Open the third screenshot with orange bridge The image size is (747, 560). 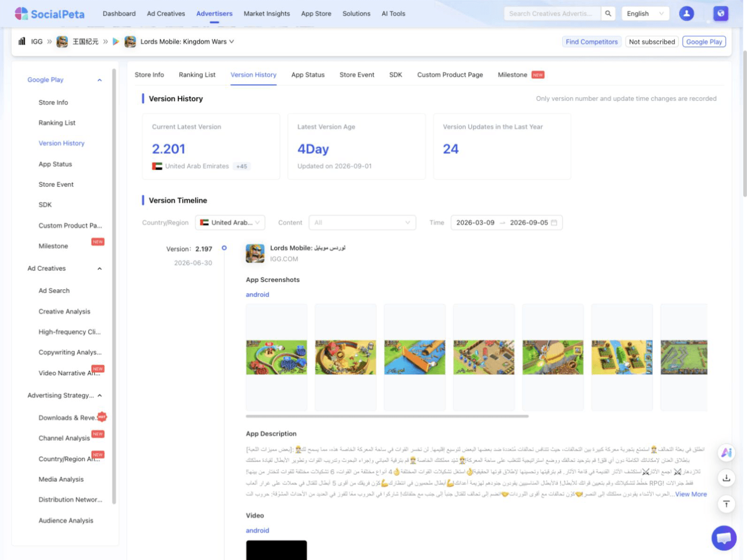[x=415, y=357]
